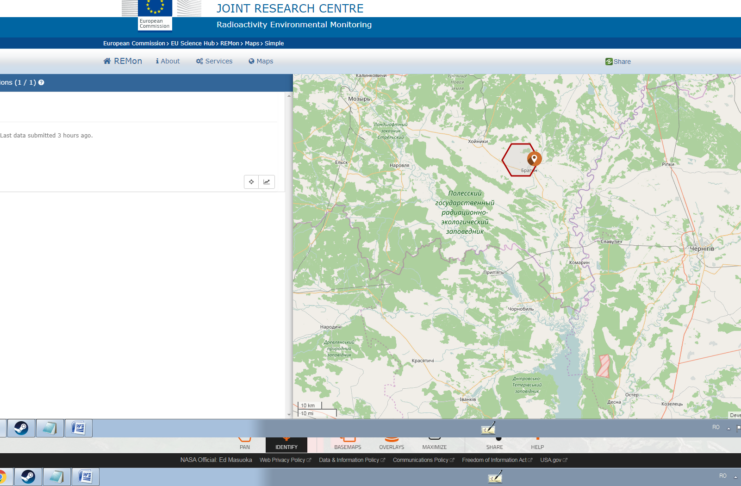Click the Хойники town label on the map
Image resolution: width=741 pixels, height=486 pixels.
478,141
